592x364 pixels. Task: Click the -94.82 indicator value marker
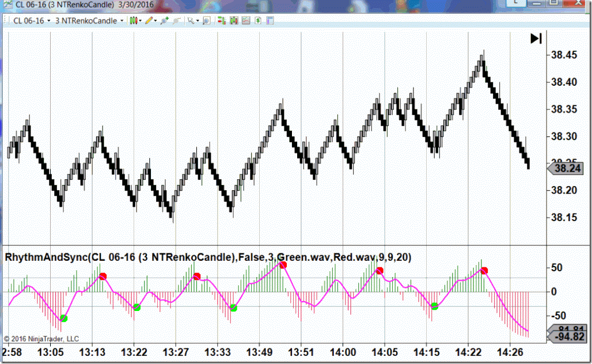[566, 336]
